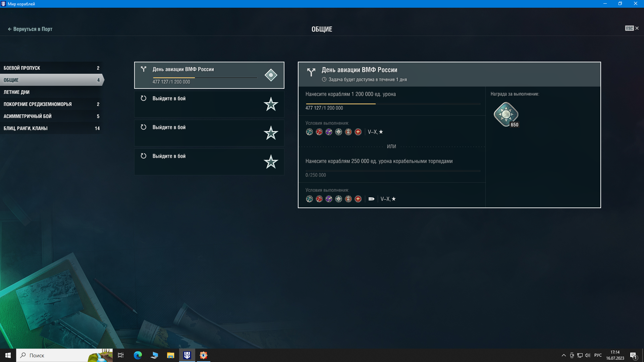This screenshot has width=644, height=362.
Task: Click the purple badge in first condition row
Action: (x=329, y=132)
